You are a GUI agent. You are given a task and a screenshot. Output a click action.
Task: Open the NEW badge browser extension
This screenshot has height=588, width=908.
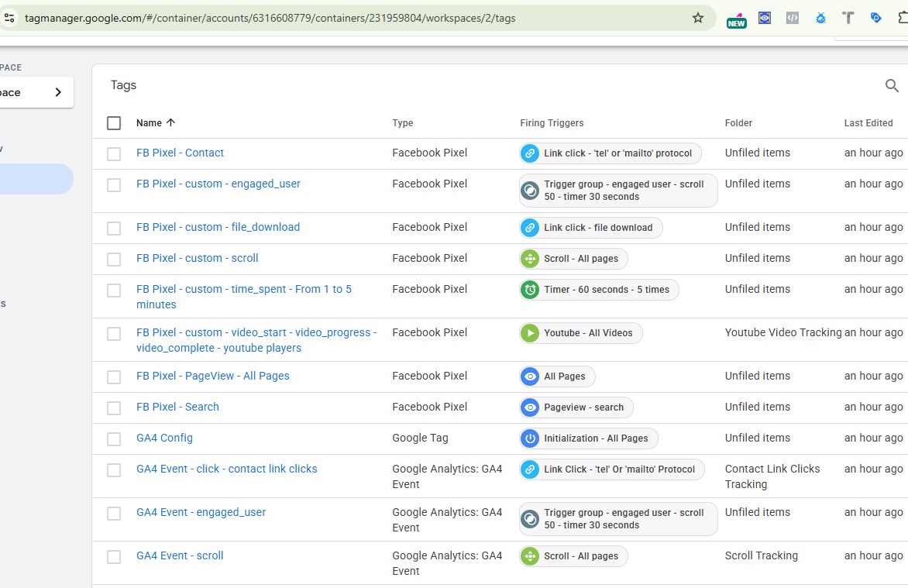pyautogui.click(x=736, y=19)
